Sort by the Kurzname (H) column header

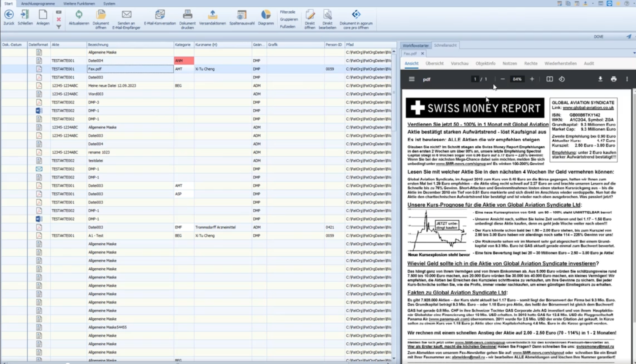click(x=223, y=44)
